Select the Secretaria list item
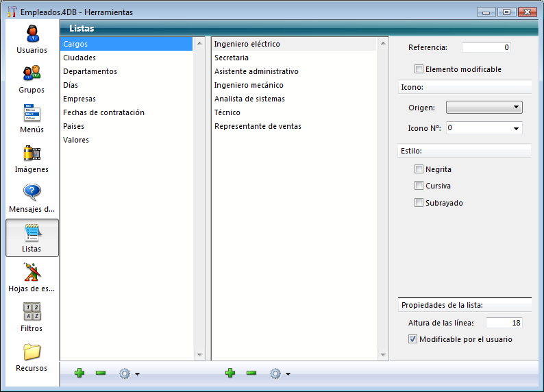544x392 pixels. [232, 58]
